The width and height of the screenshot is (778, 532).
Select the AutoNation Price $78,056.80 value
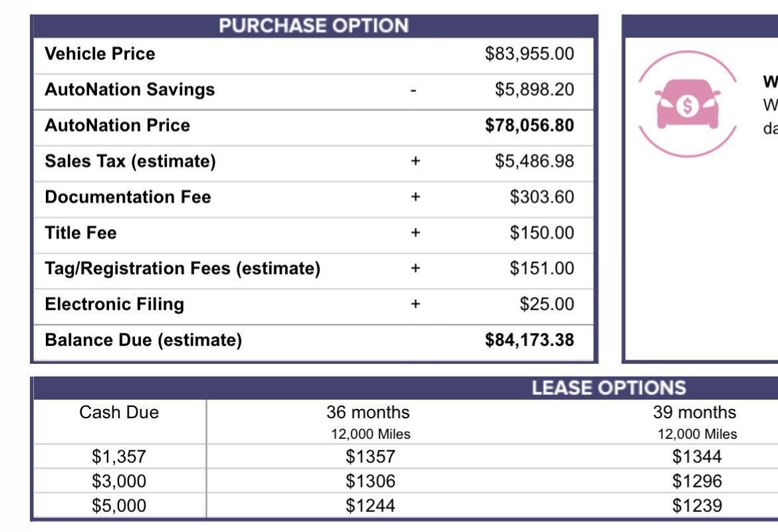tap(529, 125)
